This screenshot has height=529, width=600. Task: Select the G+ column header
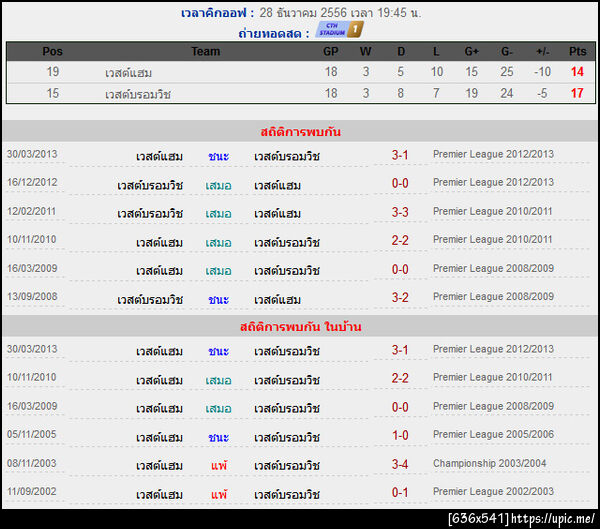(x=471, y=51)
